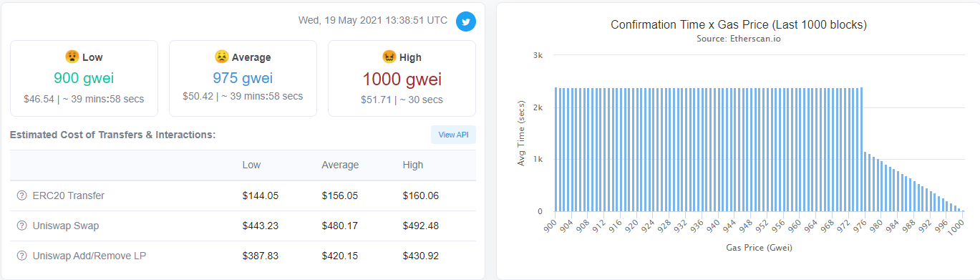980x280 pixels.
Task: Click the $46.54 Low cost estimate
Action: [x=39, y=100]
